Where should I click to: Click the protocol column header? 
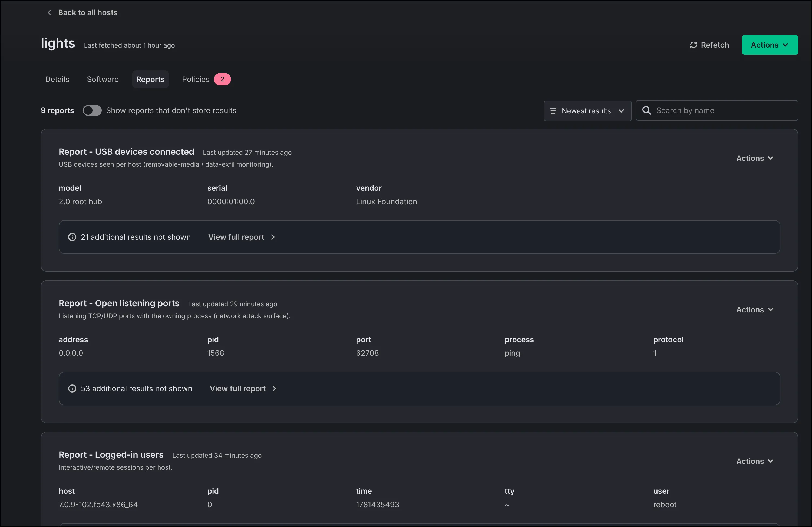coord(668,340)
